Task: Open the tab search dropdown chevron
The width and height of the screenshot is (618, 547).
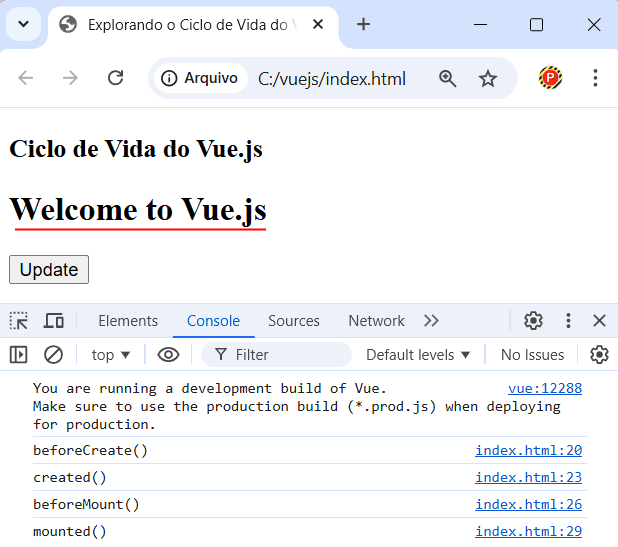Action: click(24, 24)
